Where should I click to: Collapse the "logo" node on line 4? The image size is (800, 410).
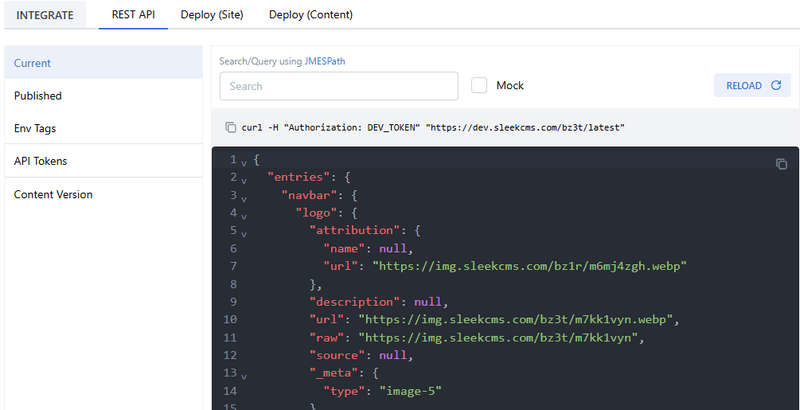point(244,214)
